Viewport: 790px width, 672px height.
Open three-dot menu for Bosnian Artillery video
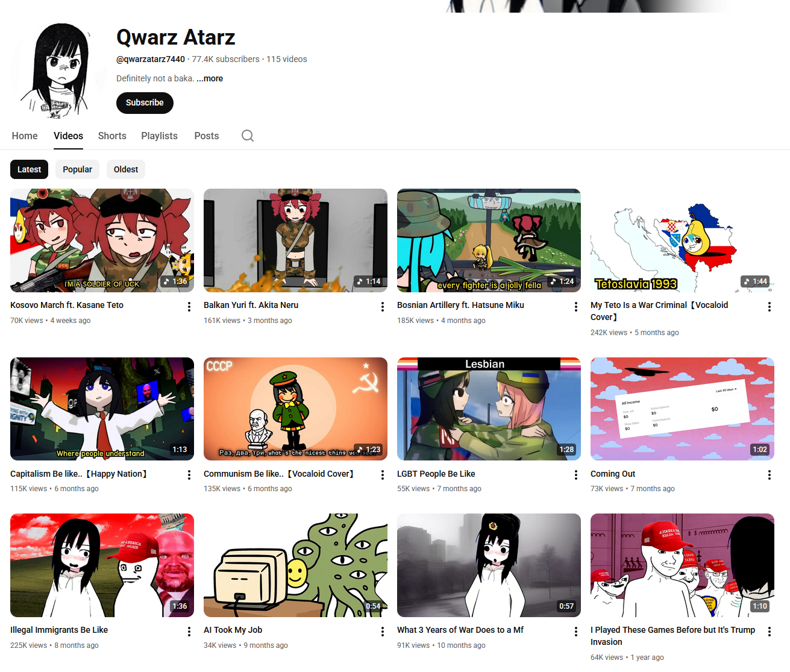(576, 307)
